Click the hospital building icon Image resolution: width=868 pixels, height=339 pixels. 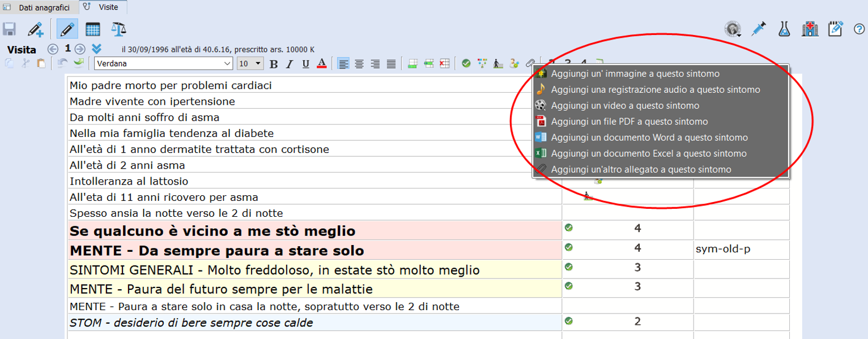pyautogui.click(x=810, y=29)
